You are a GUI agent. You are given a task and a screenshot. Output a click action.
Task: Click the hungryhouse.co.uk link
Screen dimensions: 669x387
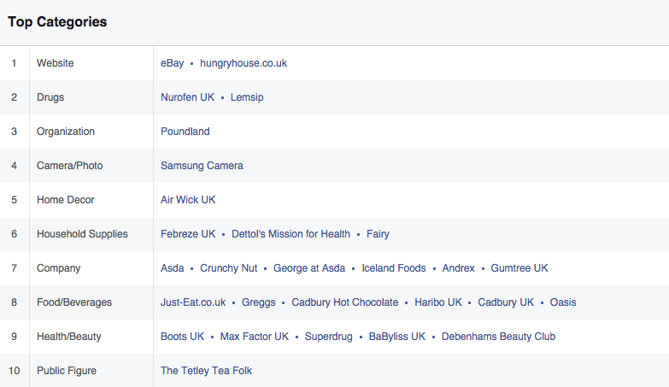click(243, 63)
